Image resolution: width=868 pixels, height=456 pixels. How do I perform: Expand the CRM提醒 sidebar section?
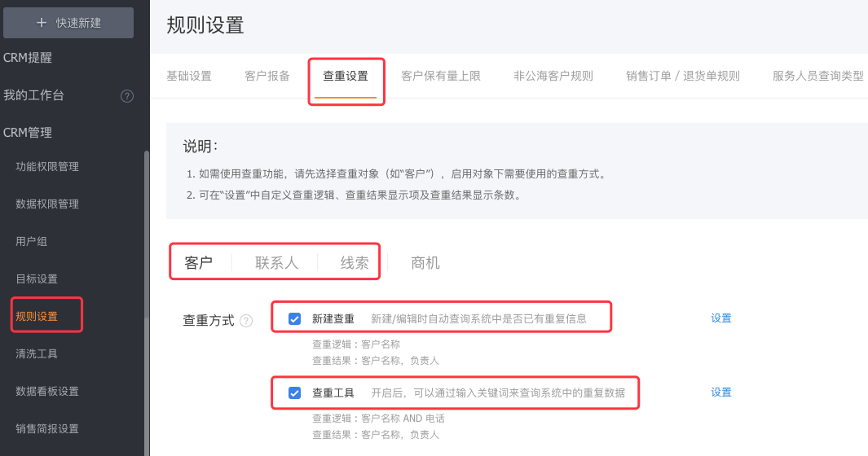(x=28, y=58)
